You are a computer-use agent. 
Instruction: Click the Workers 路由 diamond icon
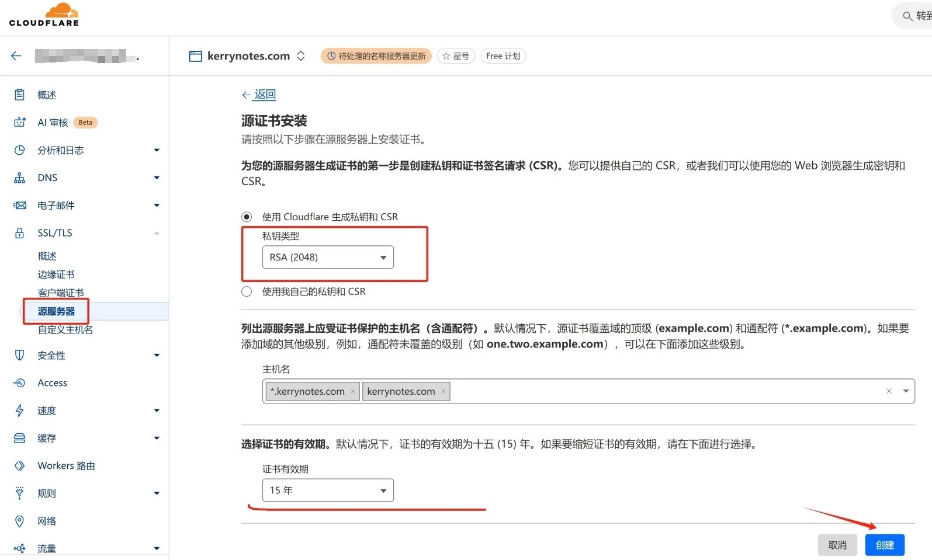(x=19, y=465)
